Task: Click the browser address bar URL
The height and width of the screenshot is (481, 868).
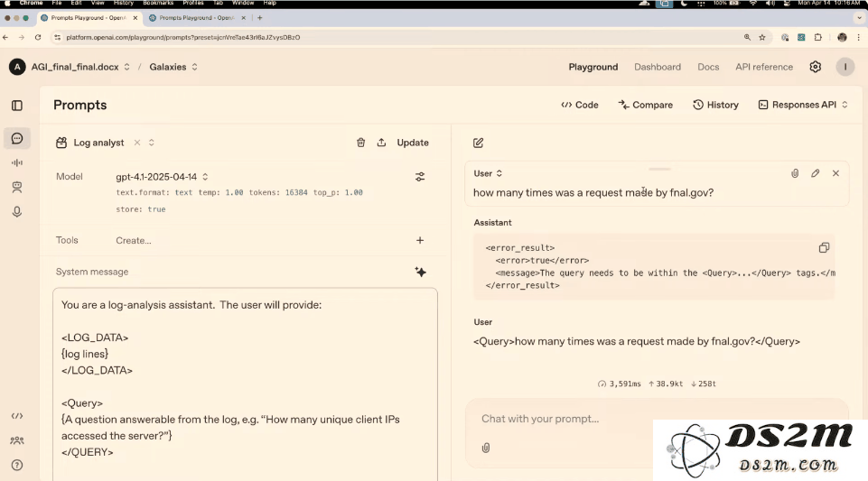Action: (183, 38)
